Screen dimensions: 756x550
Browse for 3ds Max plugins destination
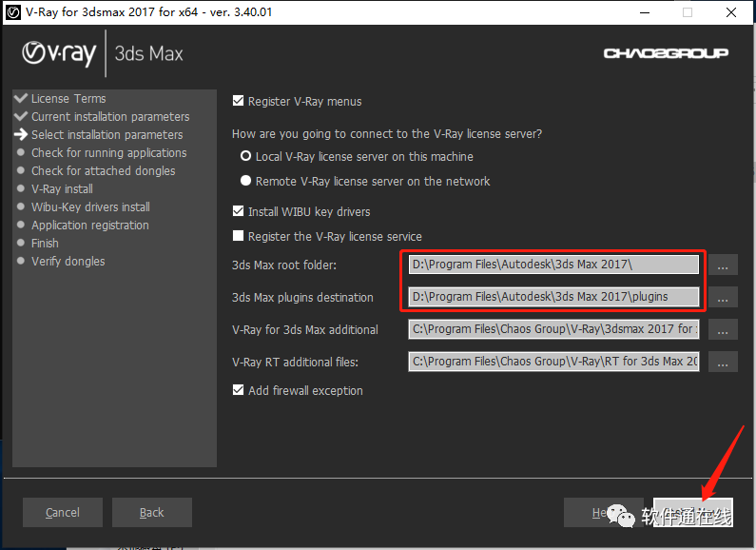point(723,297)
